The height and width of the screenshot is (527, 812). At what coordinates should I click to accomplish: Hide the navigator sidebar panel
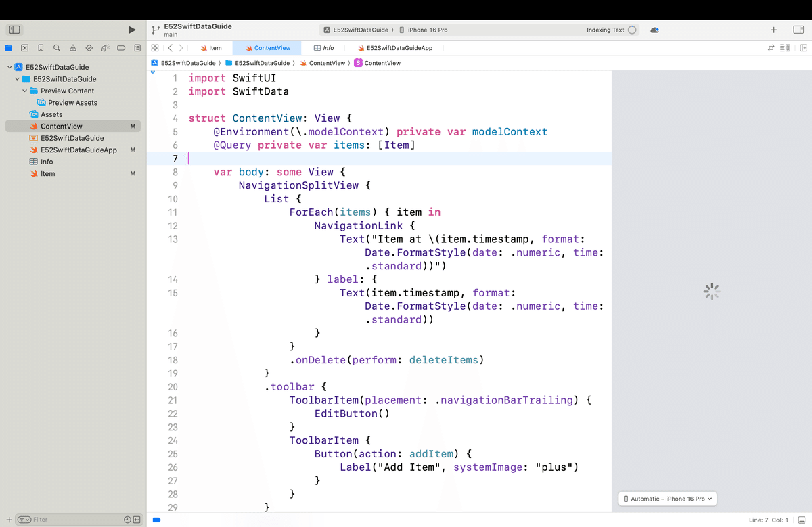click(x=15, y=30)
